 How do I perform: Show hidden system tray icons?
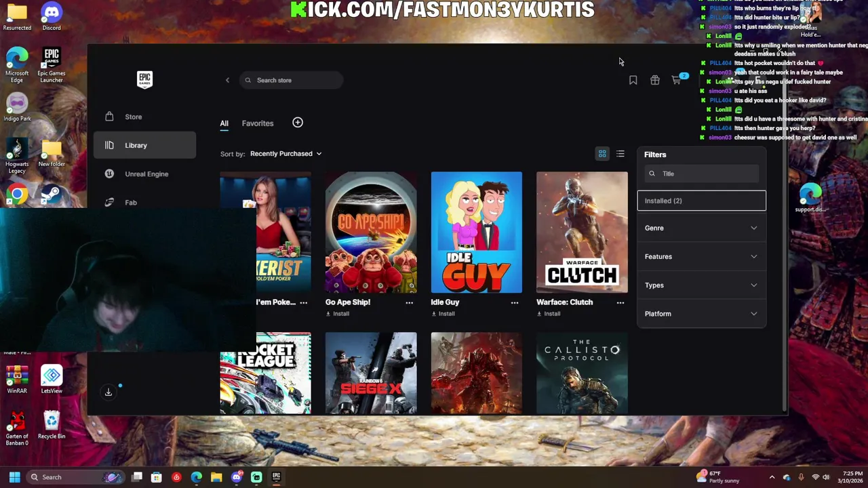[772, 477]
